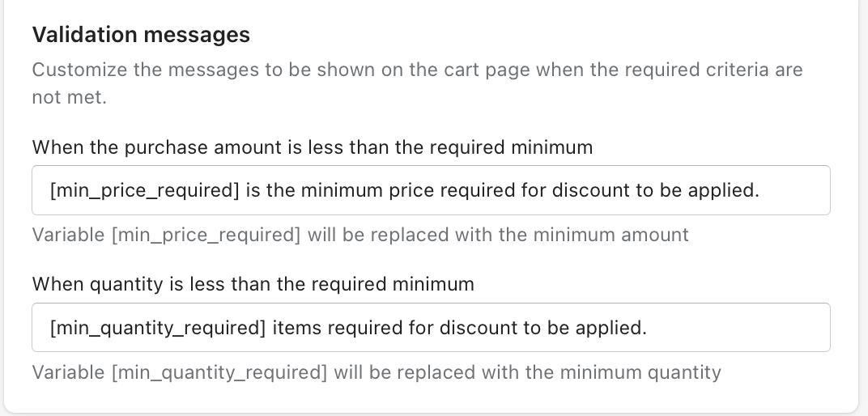Click the blank right end of the quantity message field
The height and width of the screenshot is (416, 868).
(x=777, y=328)
